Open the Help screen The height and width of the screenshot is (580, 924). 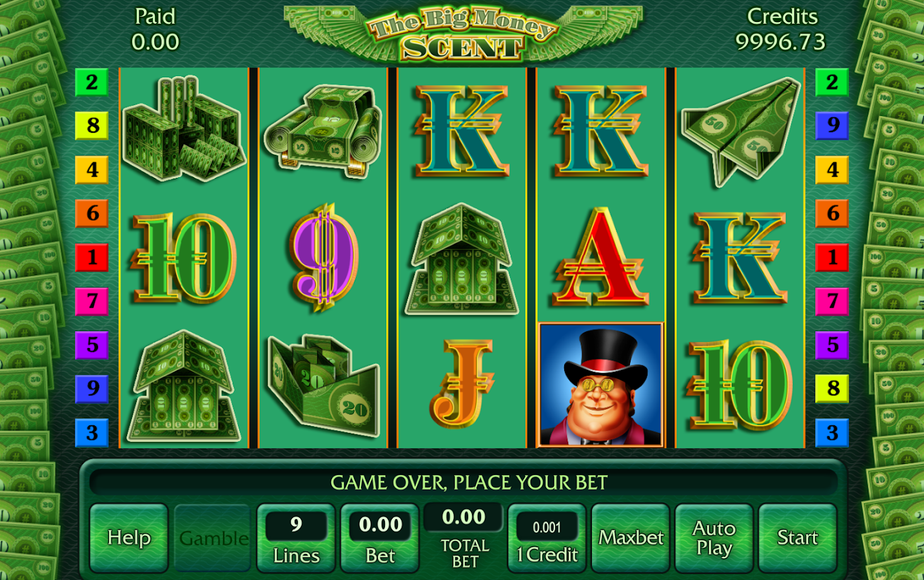[x=129, y=538]
